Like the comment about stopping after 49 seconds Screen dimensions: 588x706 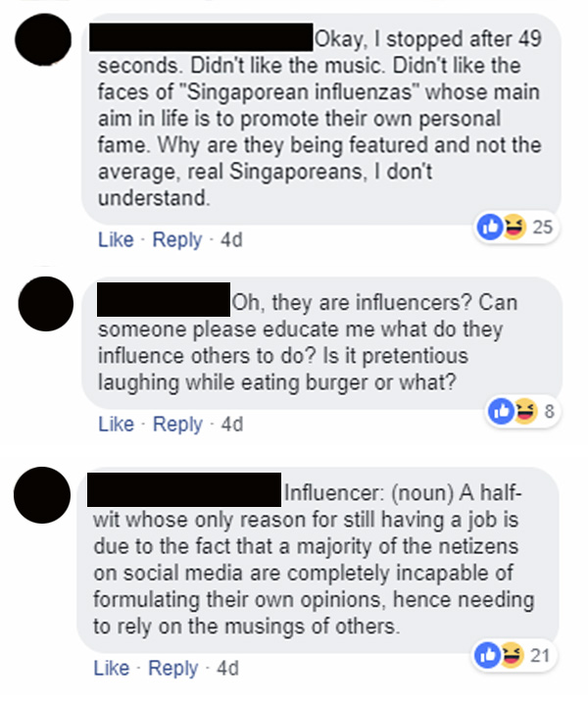point(116,239)
